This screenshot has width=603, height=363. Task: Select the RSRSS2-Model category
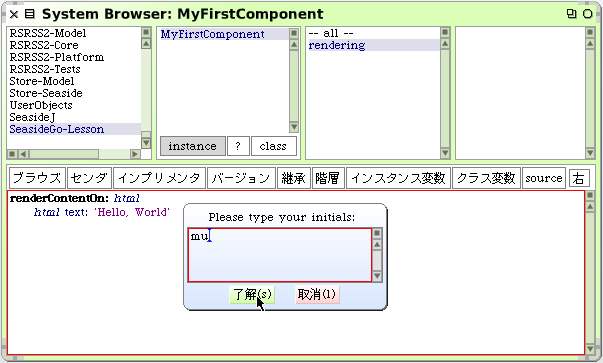click(48, 33)
